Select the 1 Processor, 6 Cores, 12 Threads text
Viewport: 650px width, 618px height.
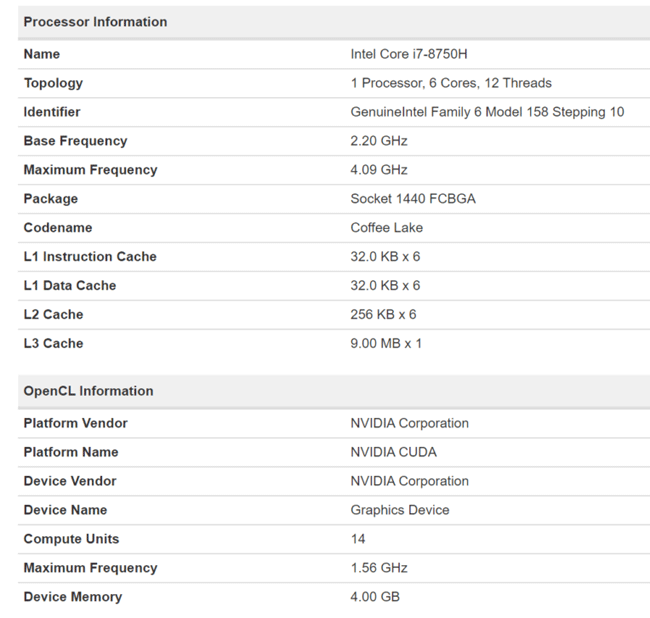[x=451, y=83]
